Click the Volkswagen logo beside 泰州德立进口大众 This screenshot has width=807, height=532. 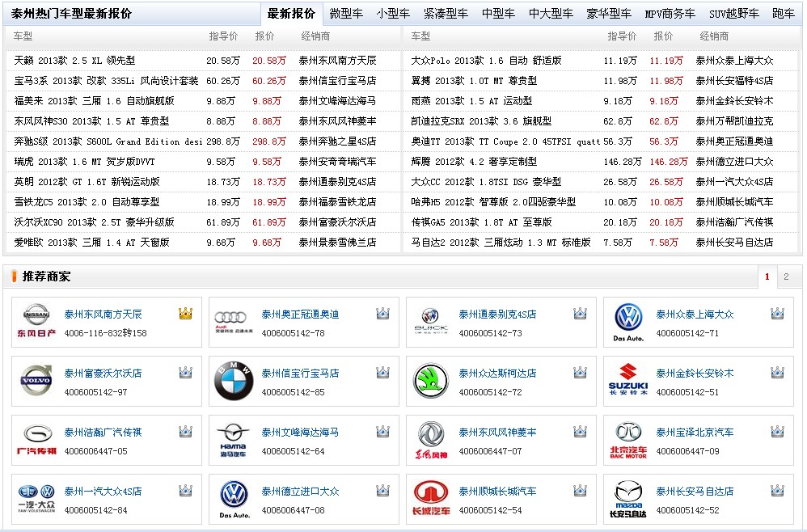pyautogui.click(x=234, y=499)
